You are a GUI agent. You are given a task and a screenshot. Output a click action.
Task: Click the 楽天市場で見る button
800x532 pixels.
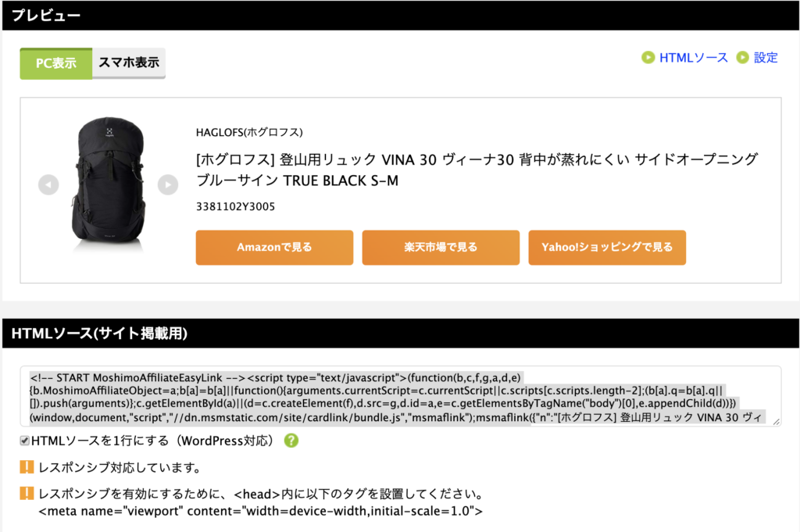(x=441, y=248)
